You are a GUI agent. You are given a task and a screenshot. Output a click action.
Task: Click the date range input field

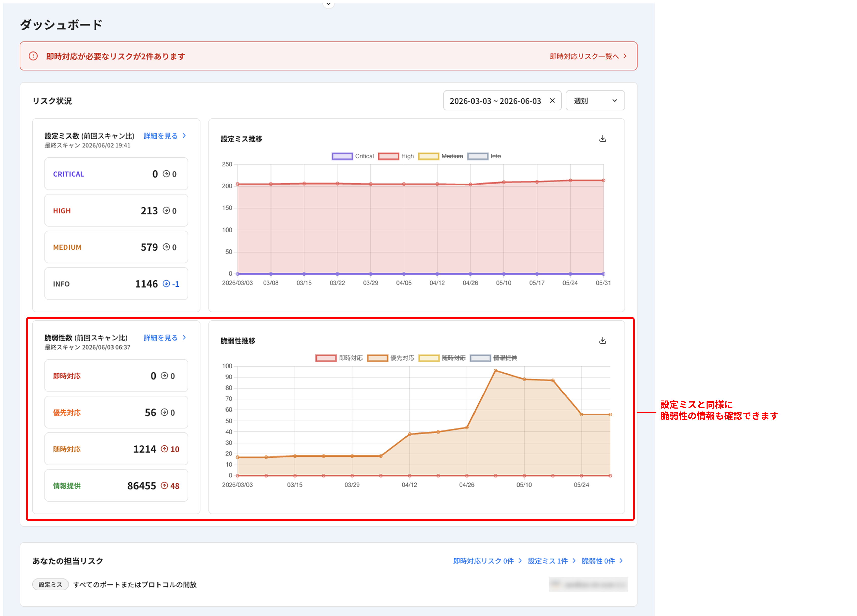[502, 101]
